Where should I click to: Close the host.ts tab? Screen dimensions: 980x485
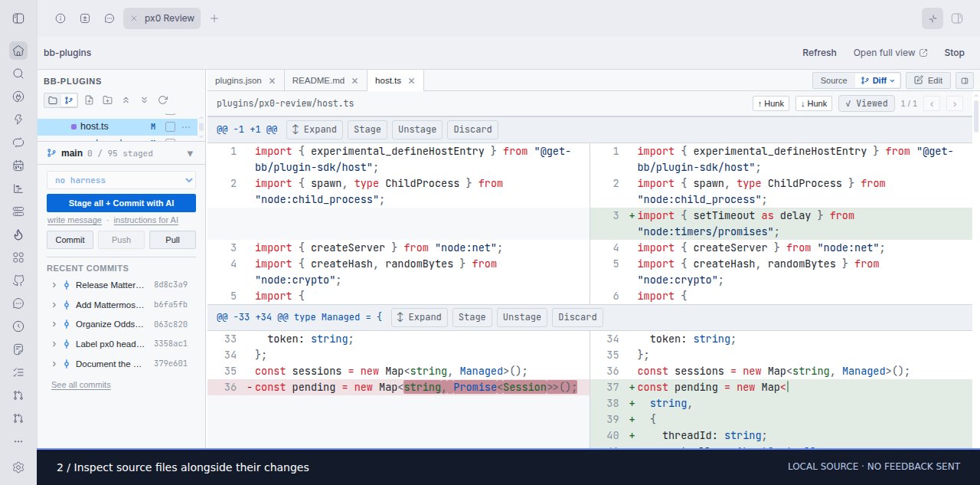click(411, 80)
